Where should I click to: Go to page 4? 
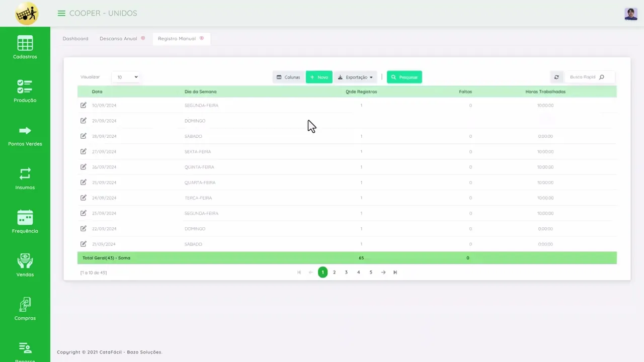[x=358, y=272]
